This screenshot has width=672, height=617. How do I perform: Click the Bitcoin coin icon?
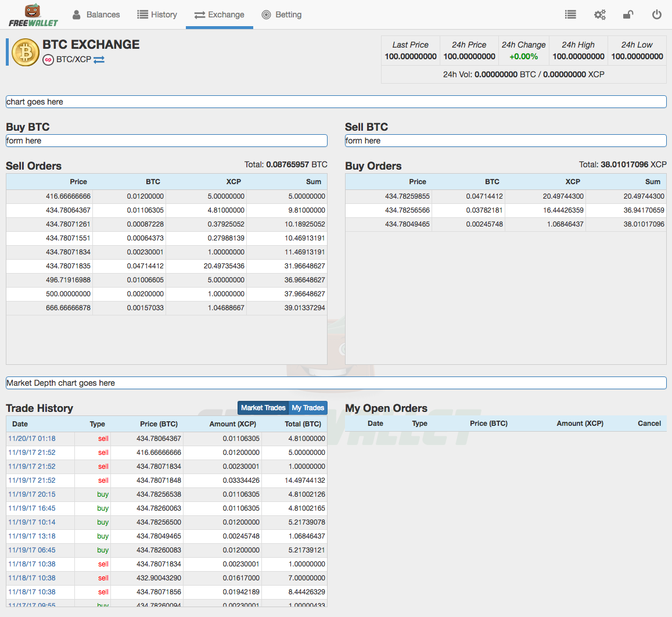(26, 52)
